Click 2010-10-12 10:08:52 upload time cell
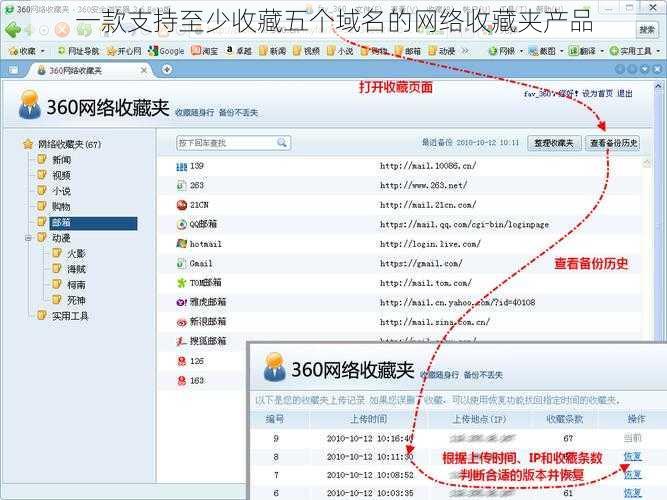667x500 pixels. [x=370, y=475]
